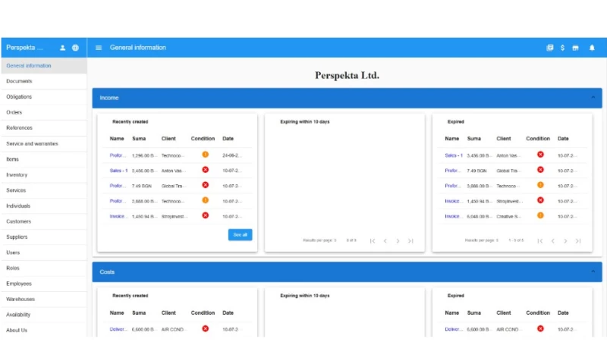Viewport: 607px width, 364px height.
Task: Click the documents library icon in the header
Action: click(x=550, y=48)
